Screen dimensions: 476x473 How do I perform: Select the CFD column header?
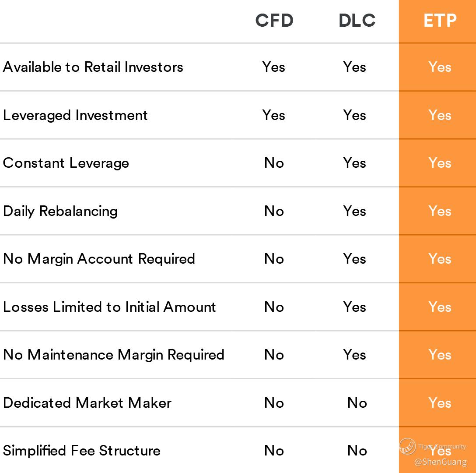click(x=274, y=21)
